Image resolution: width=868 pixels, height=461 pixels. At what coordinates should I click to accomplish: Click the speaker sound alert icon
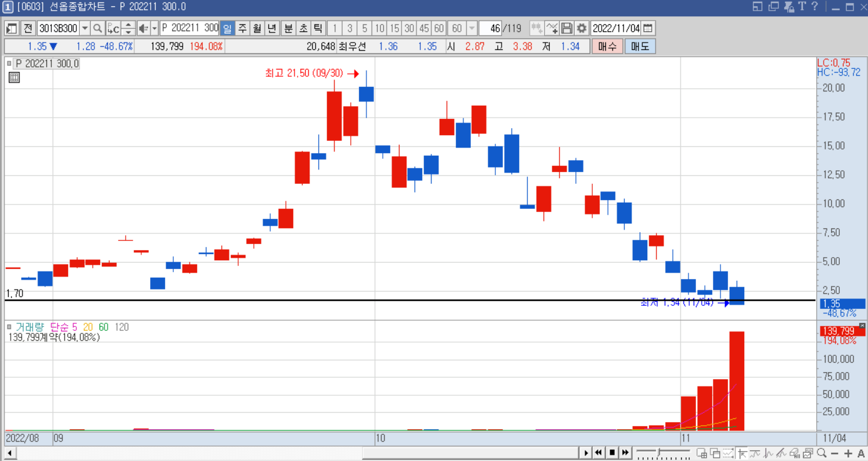point(143,28)
